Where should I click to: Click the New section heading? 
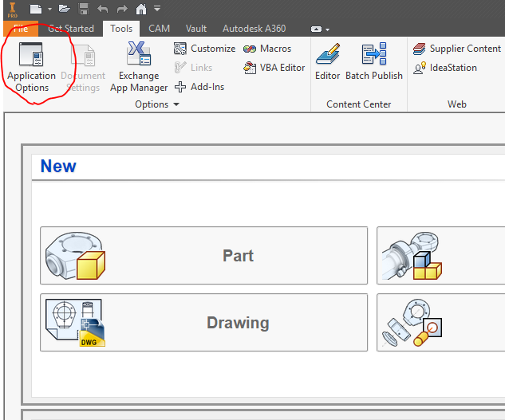58,167
